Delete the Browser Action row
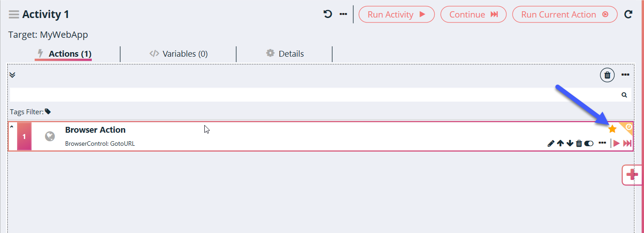The image size is (644, 233). tap(579, 143)
